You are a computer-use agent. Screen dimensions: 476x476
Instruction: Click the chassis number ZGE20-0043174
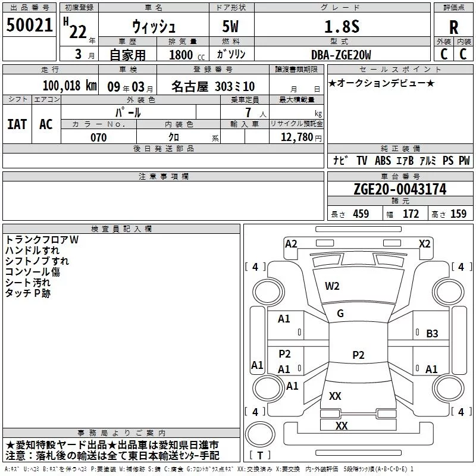pos(400,189)
